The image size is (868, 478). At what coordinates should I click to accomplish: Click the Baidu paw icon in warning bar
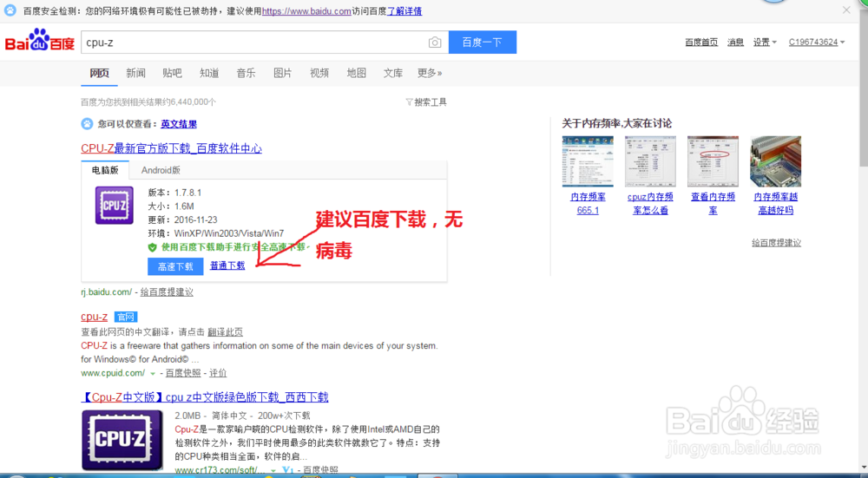pos(10,10)
